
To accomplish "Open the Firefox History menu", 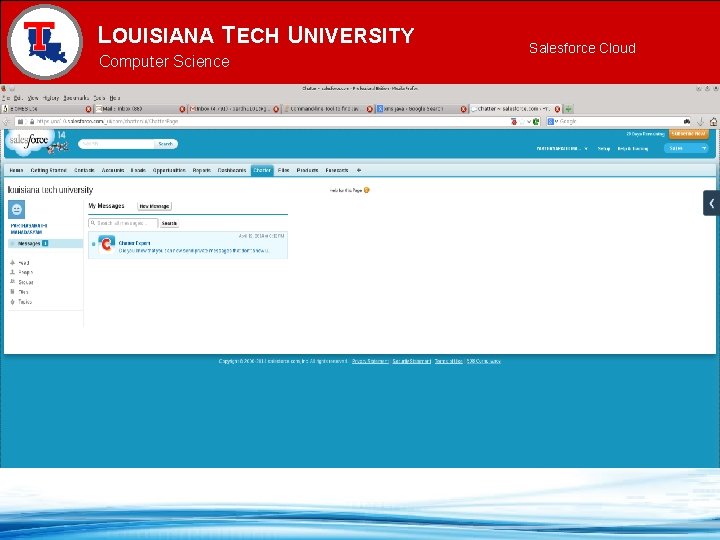I will point(51,98).
